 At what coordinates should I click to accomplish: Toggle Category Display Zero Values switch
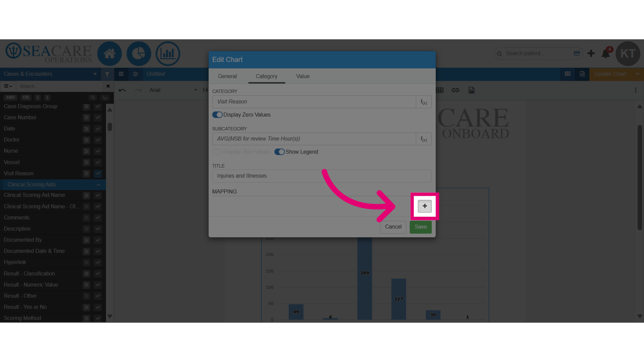tap(217, 115)
